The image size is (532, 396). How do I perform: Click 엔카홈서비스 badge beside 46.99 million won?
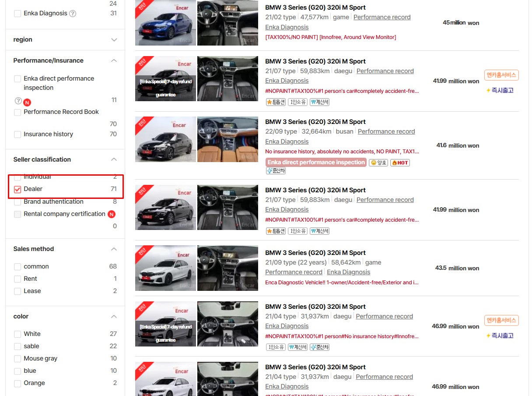pyautogui.click(x=501, y=320)
